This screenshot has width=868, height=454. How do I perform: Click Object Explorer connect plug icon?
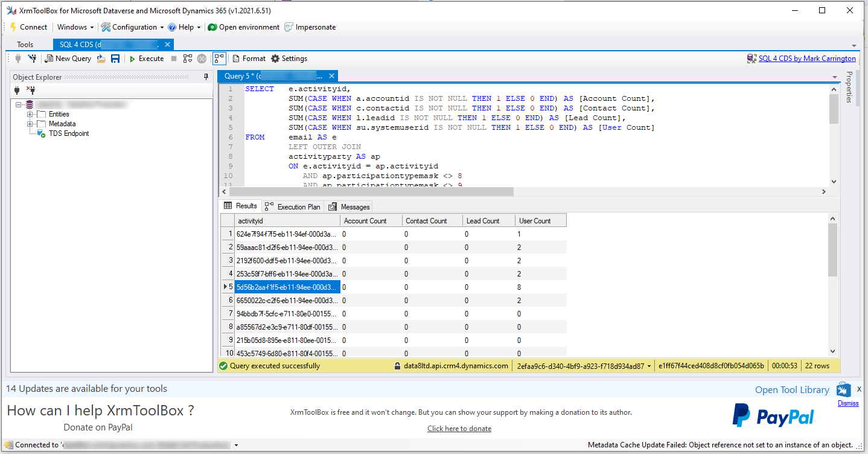click(x=18, y=90)
